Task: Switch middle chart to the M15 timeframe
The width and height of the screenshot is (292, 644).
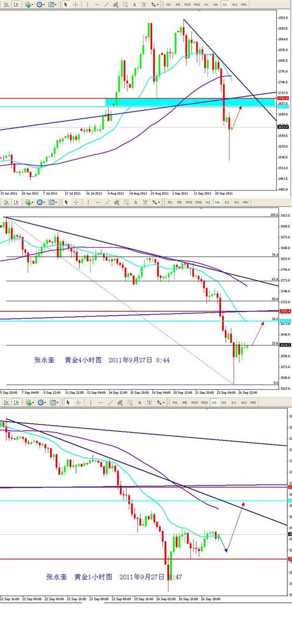Action: [x=188, y=202]
